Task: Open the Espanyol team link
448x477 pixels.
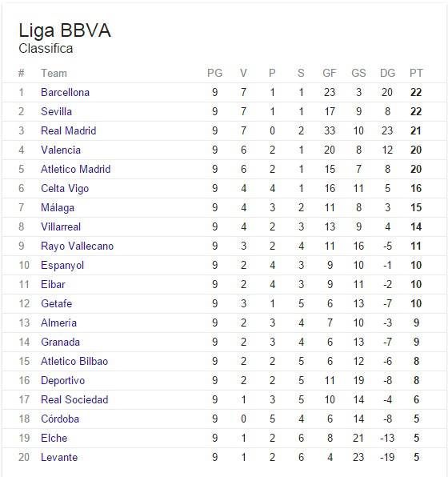Action: coord(62,265)
